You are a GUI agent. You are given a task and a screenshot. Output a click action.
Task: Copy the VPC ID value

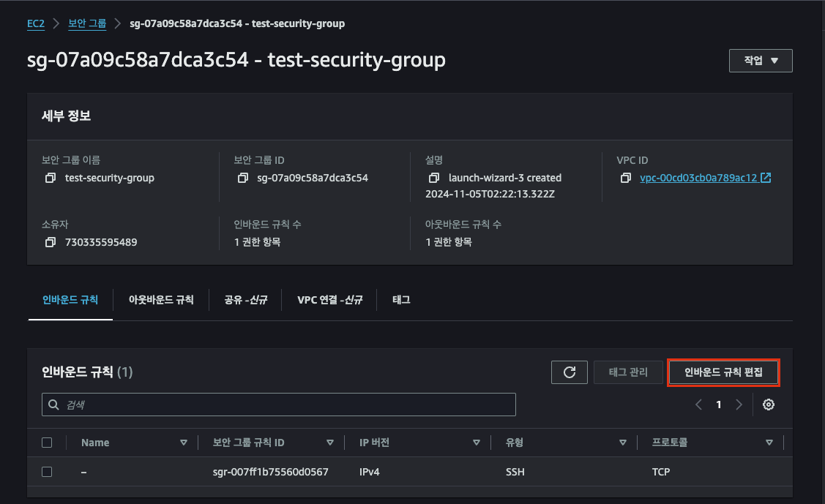click(626, 178)
